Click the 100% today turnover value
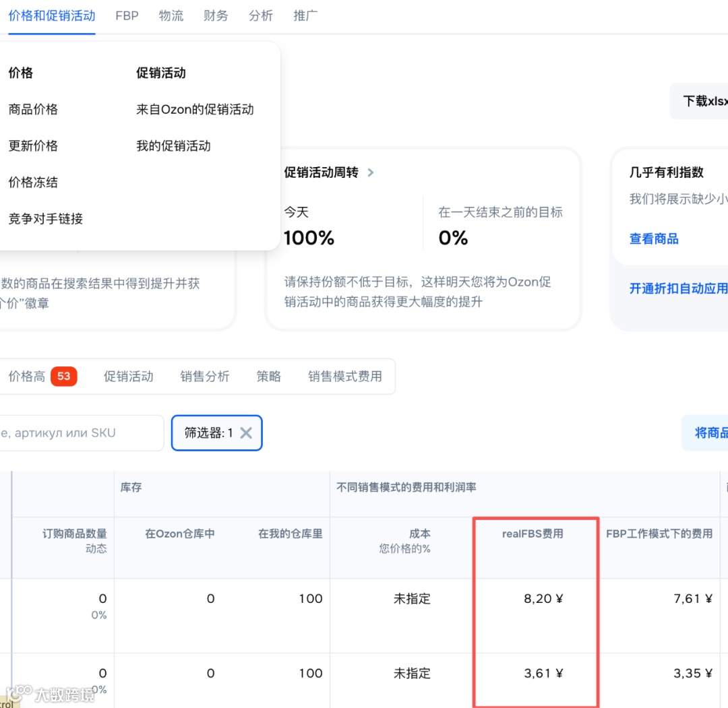The image size is (728, 708). [309, 238]
